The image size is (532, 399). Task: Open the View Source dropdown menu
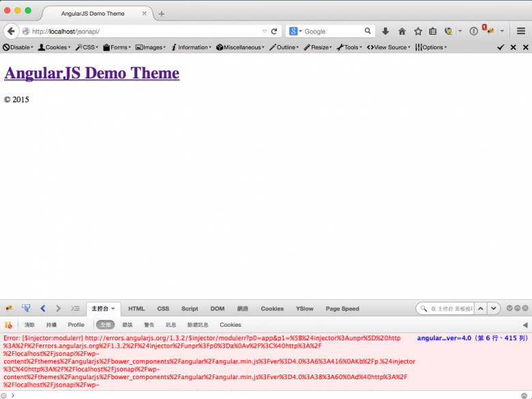pyautogui.click(x=389, y=48)
